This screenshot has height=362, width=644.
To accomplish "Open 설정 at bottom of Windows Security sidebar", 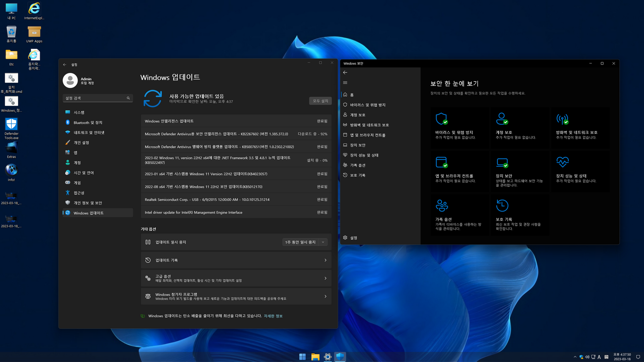I will coord(380,238).
